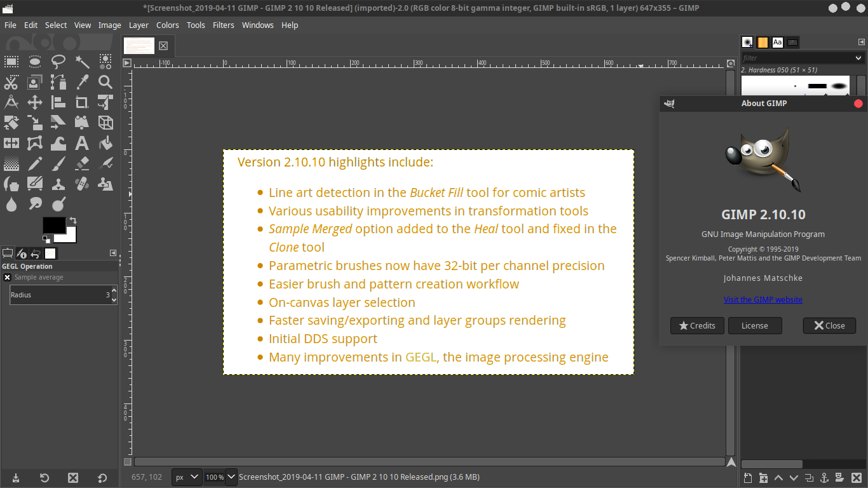
Task: Choose the Smudge tool
Action: pos(35,205)
